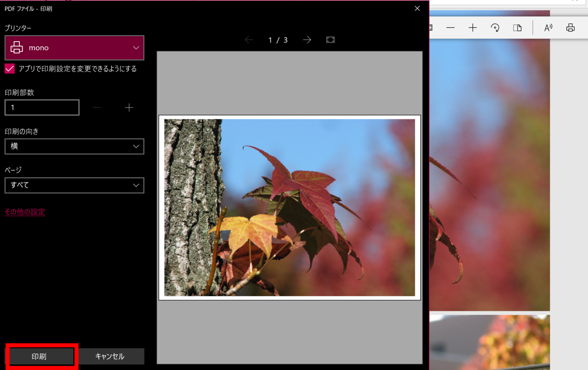Click the キャンセル button
The image size is (588, 370).
(x=110, y=356)
